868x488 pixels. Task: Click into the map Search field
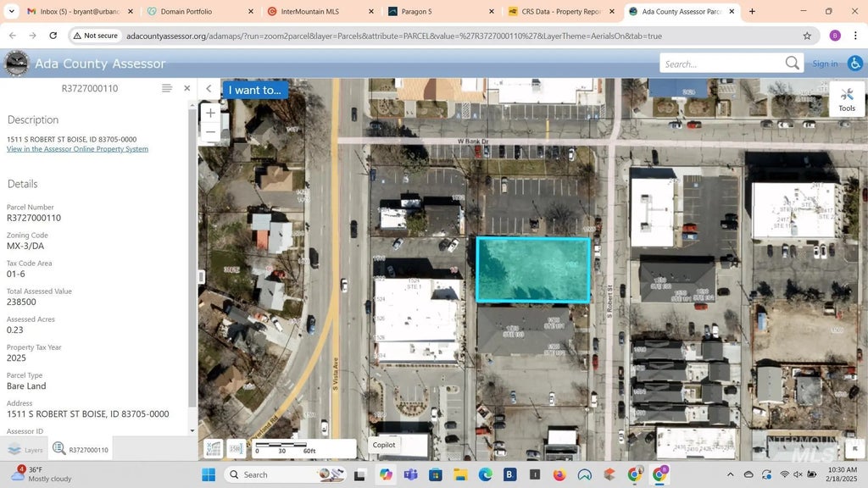click(721, 64)
